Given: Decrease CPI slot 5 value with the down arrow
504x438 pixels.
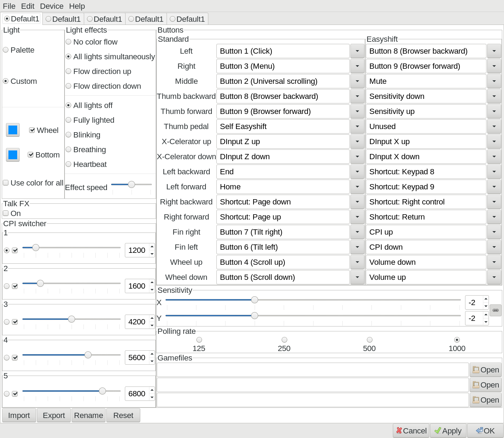Looking at the screenshot, I should point(152,397).
